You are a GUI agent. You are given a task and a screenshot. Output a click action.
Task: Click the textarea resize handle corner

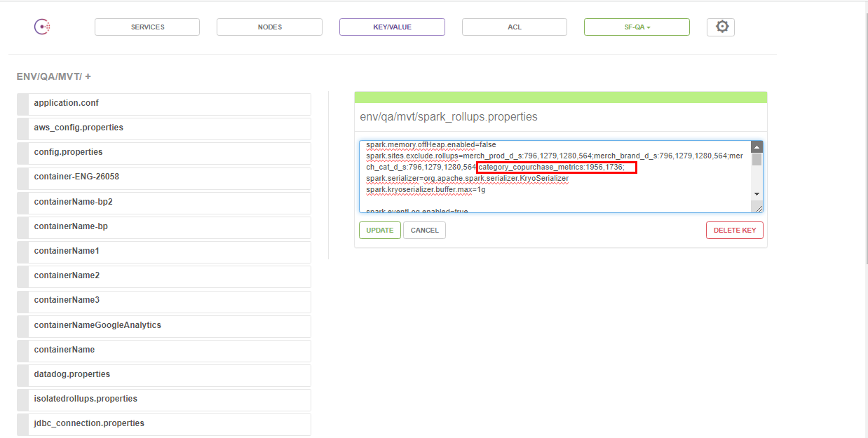click(x=757, y=207)
